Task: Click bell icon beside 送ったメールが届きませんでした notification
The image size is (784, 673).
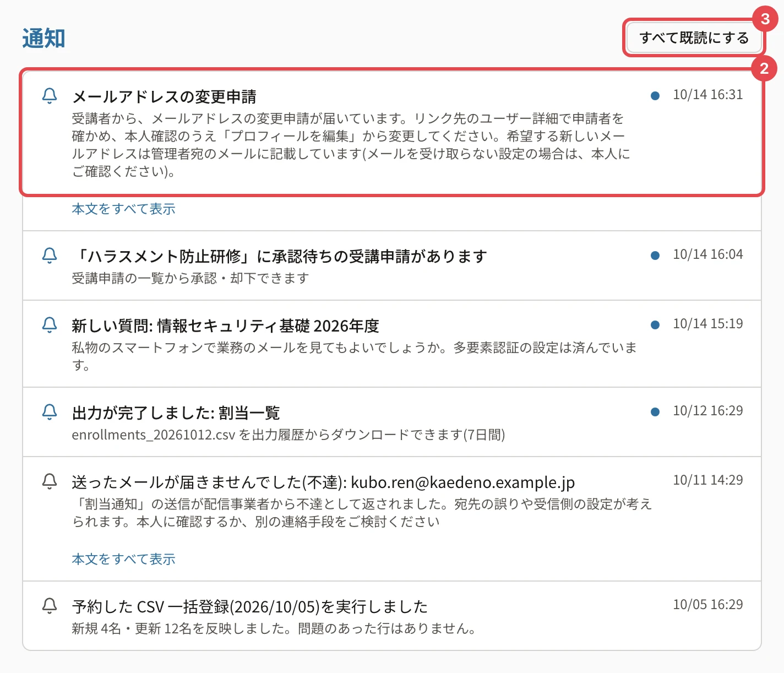Action: click(x=50, y=481)
